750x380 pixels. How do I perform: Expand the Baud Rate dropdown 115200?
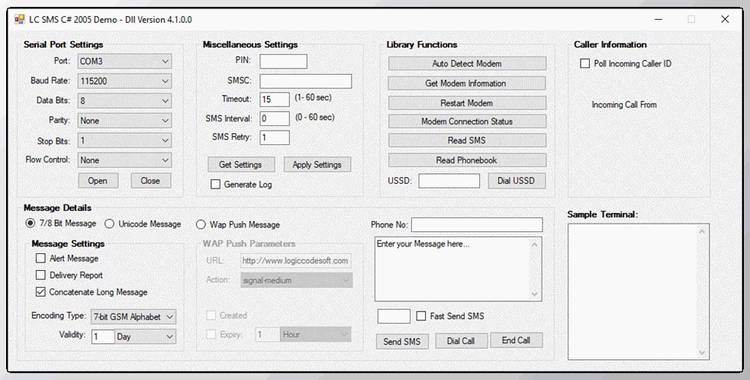pyautogui.click(x=124, y=81)
